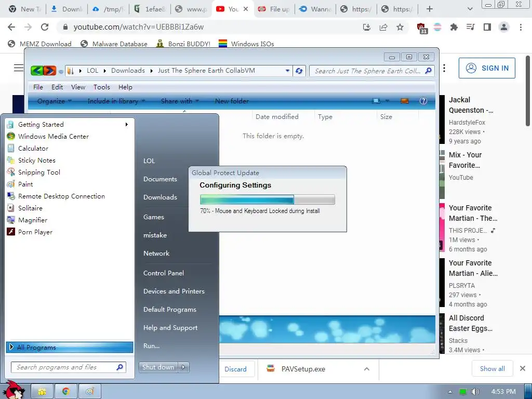Open the Windows ISOs bookmark
Image resolution: width=532 pixels, height=399 pixels.
coord(246,44)
